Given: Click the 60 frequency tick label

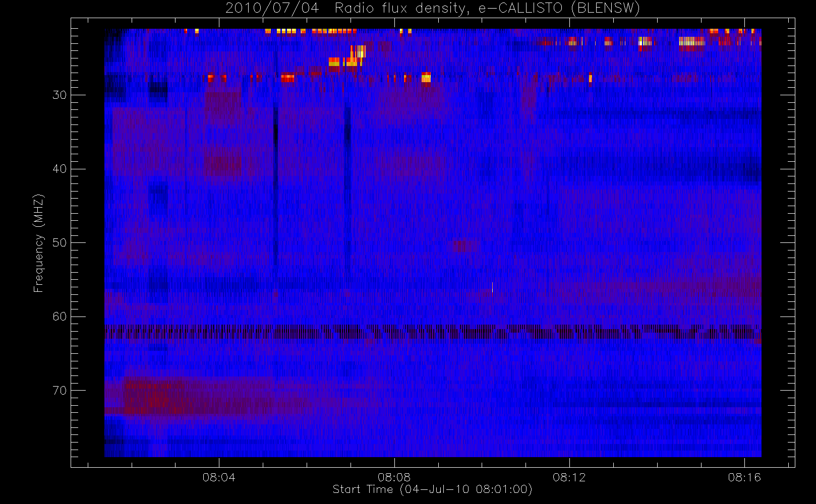Looking at the screenshot, I should pos(60,317).
